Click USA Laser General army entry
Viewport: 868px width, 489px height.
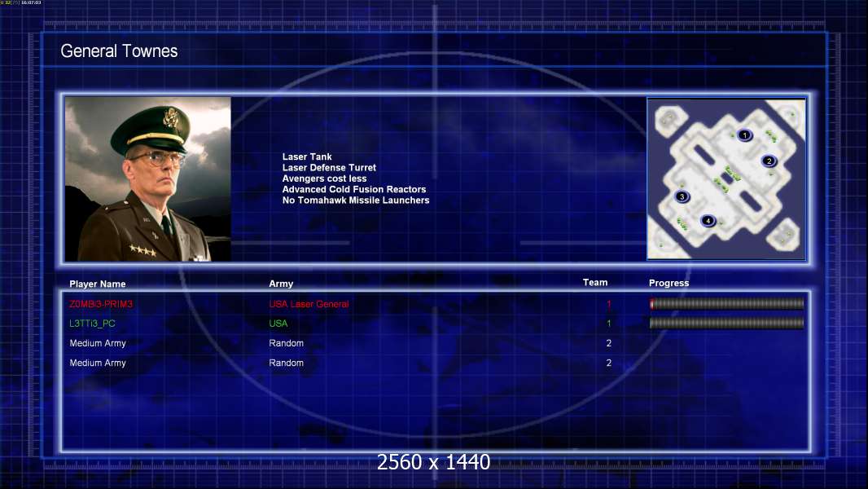(309, 304)
